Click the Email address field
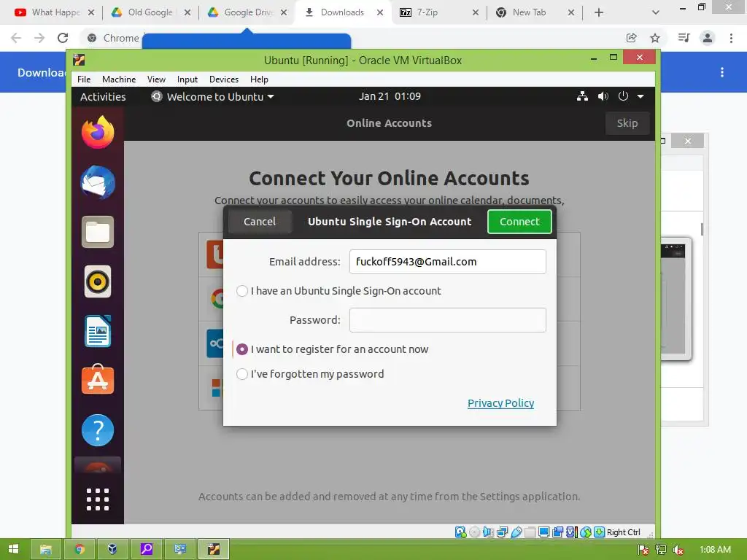 (x=447, y=262)
